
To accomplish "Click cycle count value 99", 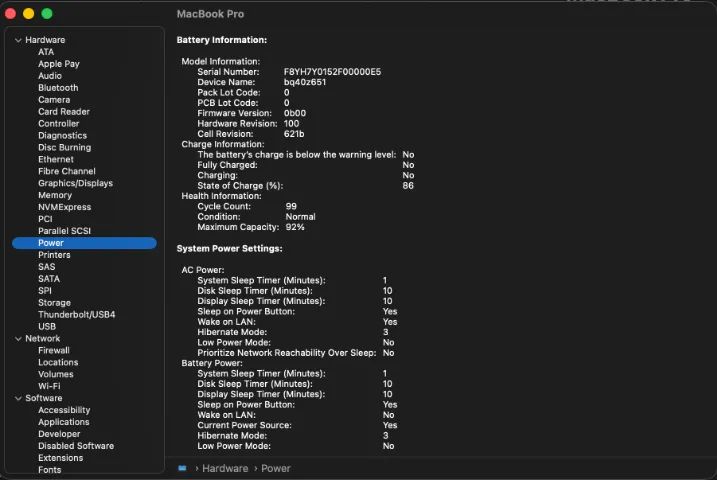I will point(291,207).
